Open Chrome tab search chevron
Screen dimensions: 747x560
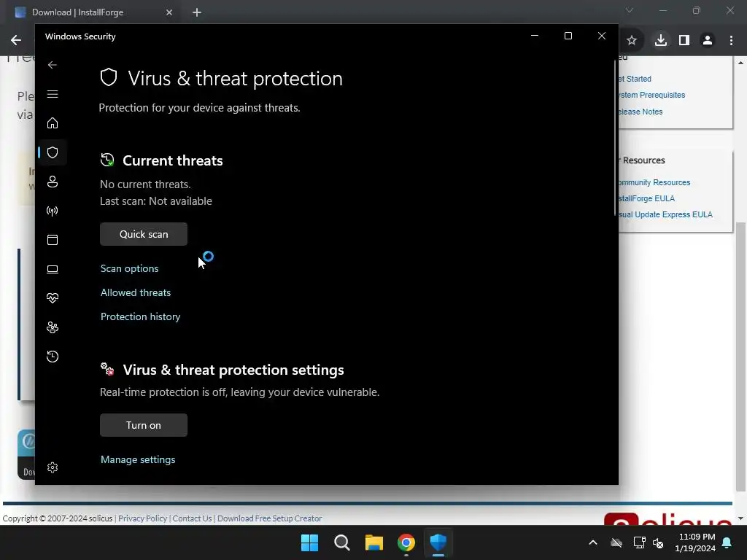[630, 10]
